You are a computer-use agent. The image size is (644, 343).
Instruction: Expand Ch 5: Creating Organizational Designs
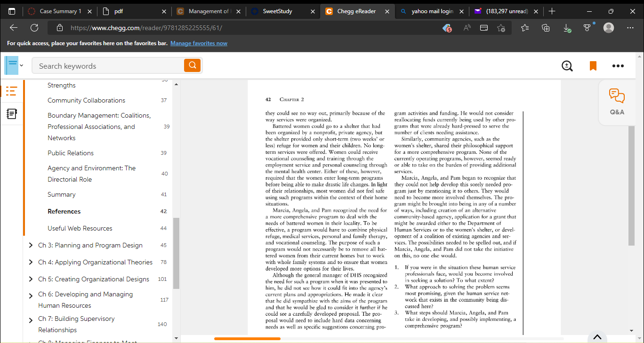tap(31, 279)
